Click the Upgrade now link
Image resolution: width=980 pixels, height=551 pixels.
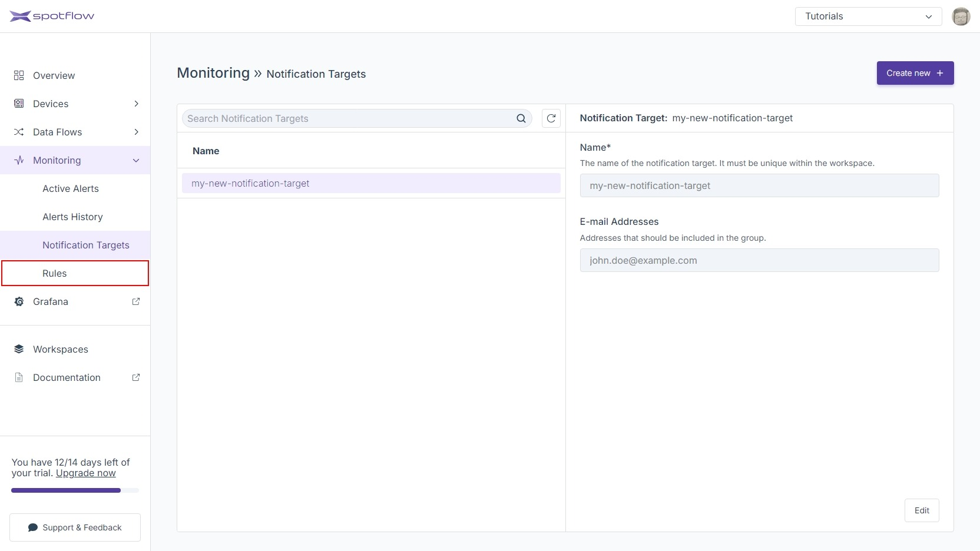pyautogui.click(x=86, y=473)
